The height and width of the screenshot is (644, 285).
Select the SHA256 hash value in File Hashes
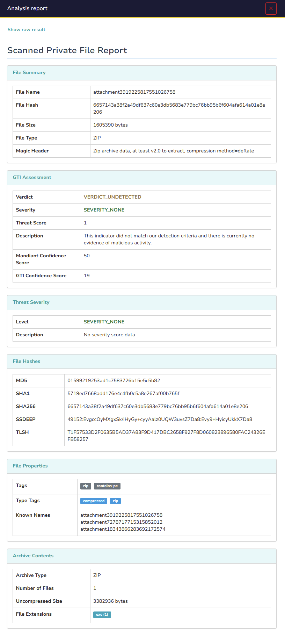(158, 407)
